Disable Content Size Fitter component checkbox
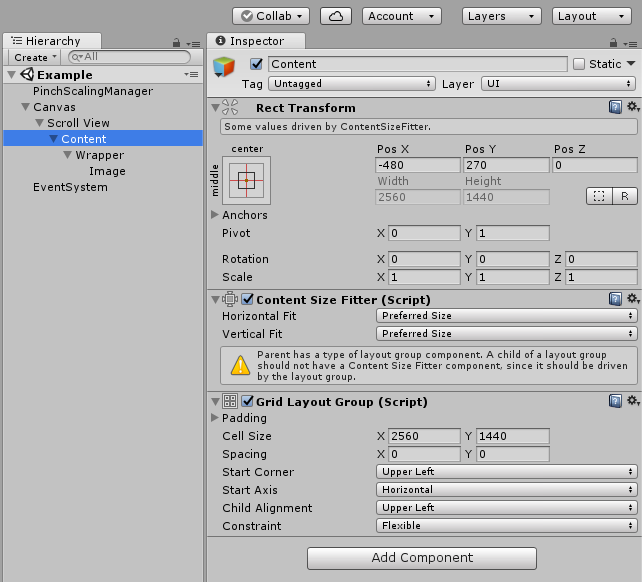Viewport: 642px width, 582px height. coord(247,299)
